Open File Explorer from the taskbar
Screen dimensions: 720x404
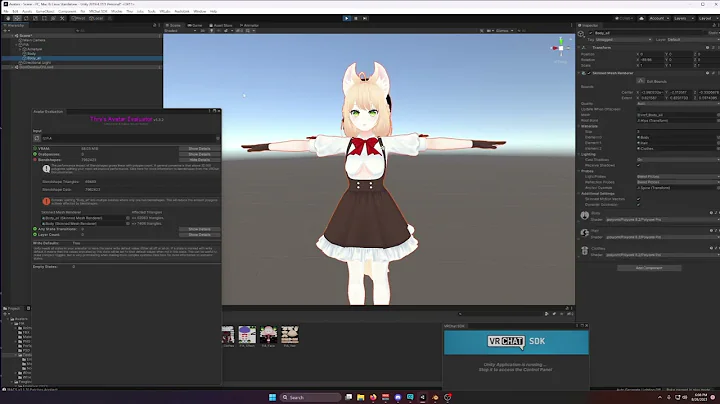(360, 397)
